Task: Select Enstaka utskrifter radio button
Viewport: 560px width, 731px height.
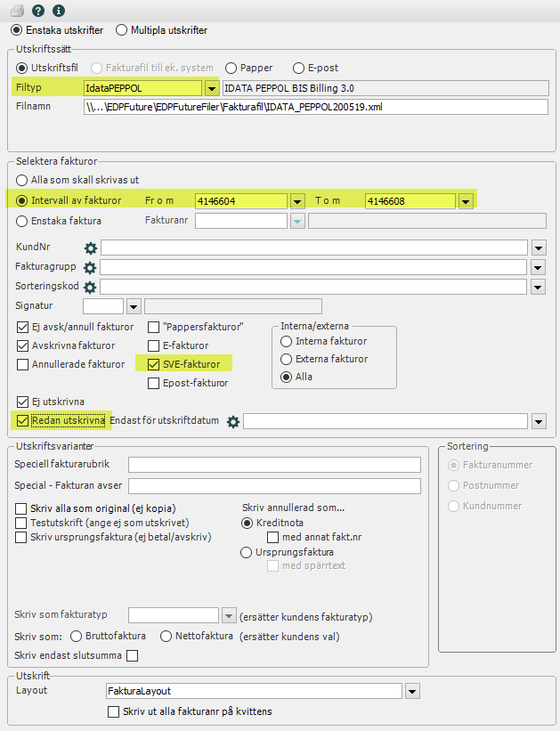Action: click(x=17, y=30)
